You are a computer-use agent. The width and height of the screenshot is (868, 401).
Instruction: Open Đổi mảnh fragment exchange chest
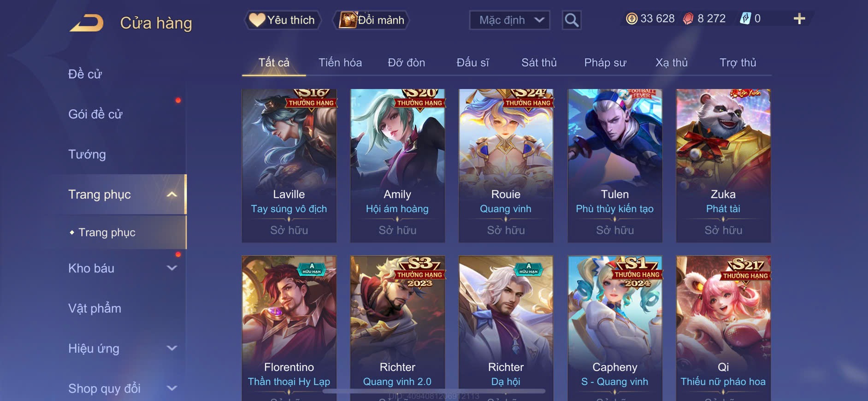(x=371, y=20)
